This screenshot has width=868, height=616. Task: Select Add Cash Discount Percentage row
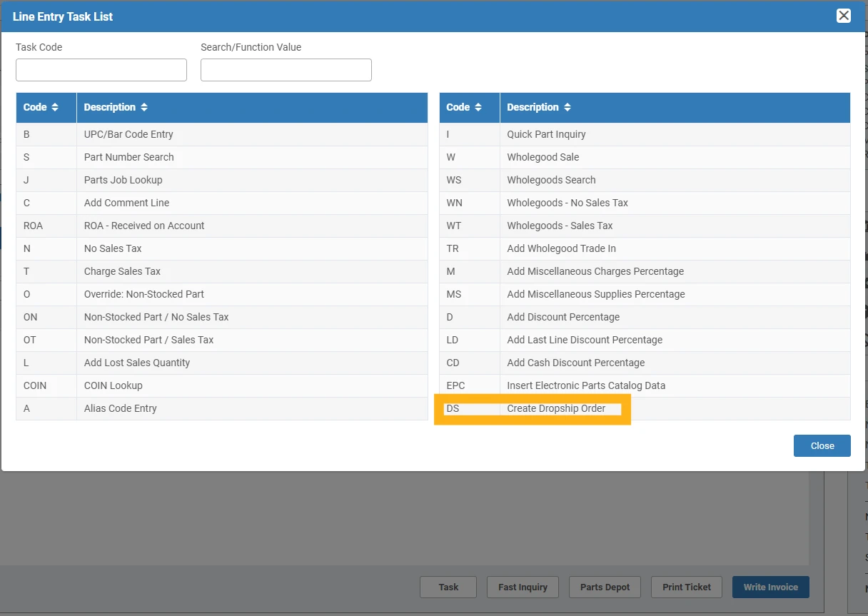click(645, 363)
